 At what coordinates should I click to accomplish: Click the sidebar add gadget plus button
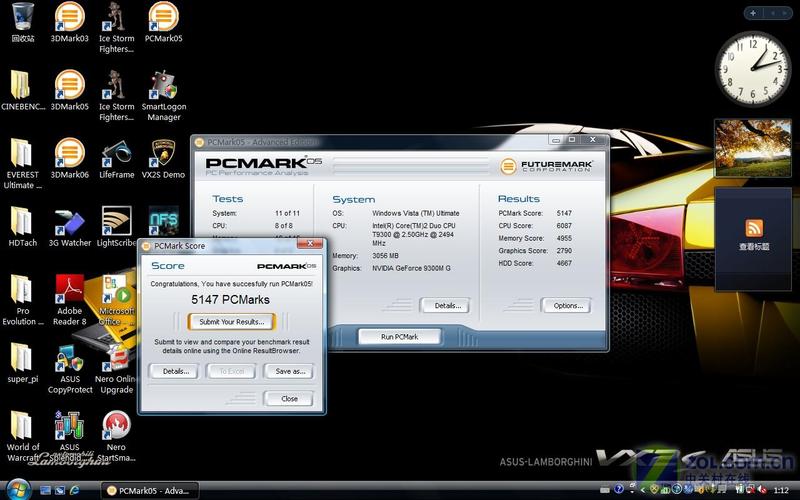753,13
